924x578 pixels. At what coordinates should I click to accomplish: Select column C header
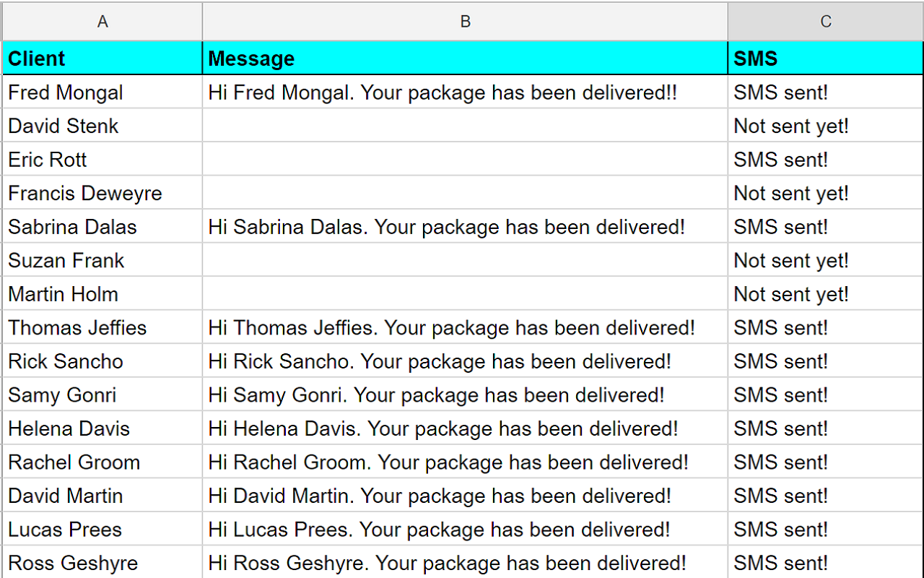coord(825,22)
